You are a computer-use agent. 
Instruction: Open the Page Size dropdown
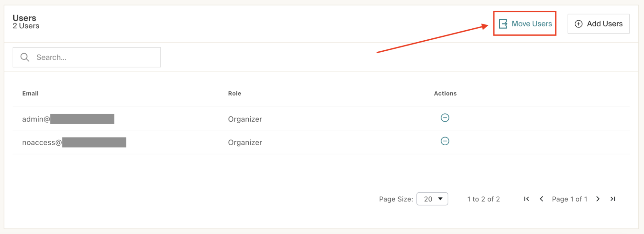[432, 199]
